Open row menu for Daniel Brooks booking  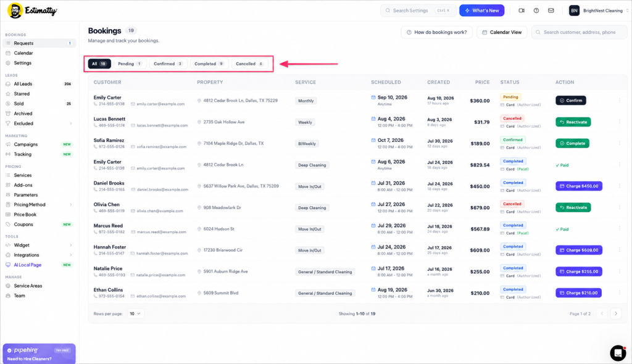[x=620, y=186]
